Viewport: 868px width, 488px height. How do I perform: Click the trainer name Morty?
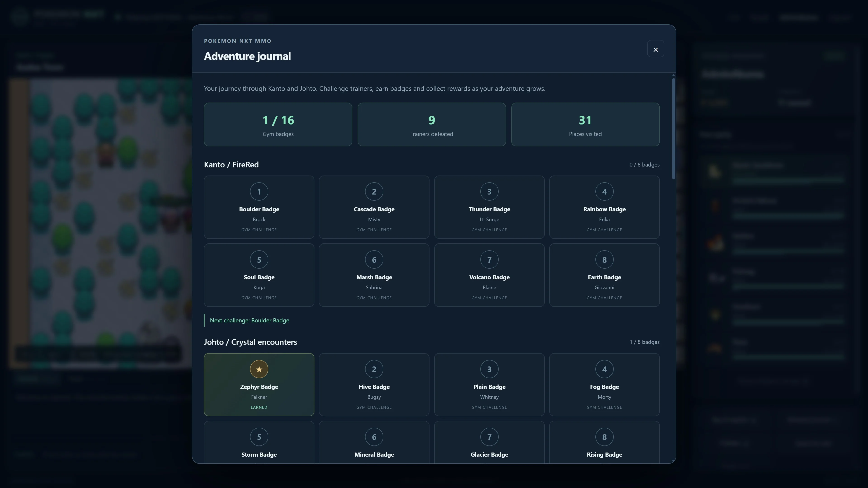point(604,397)
